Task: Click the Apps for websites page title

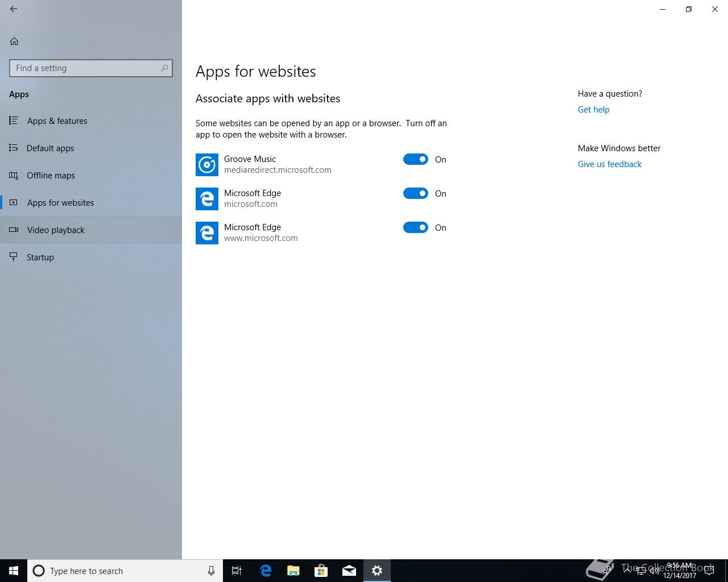Action: 255,72
